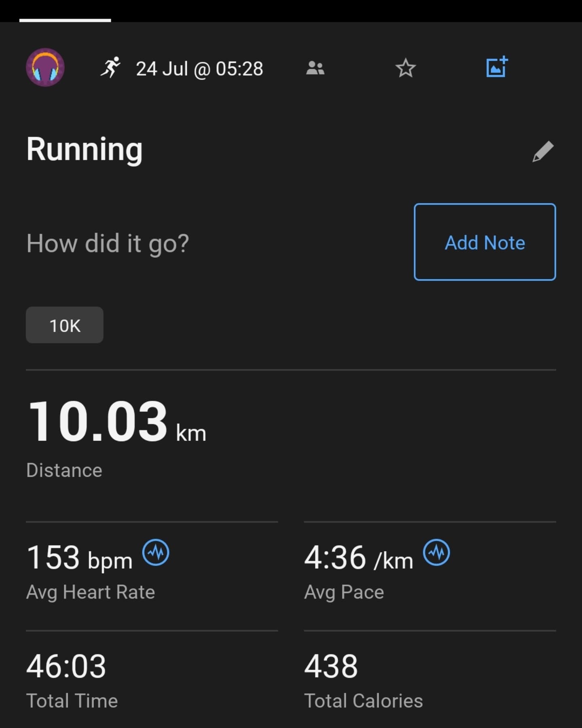
Task: Select the 24 Jul @ 05:28 date
Action: coord(199,68)
